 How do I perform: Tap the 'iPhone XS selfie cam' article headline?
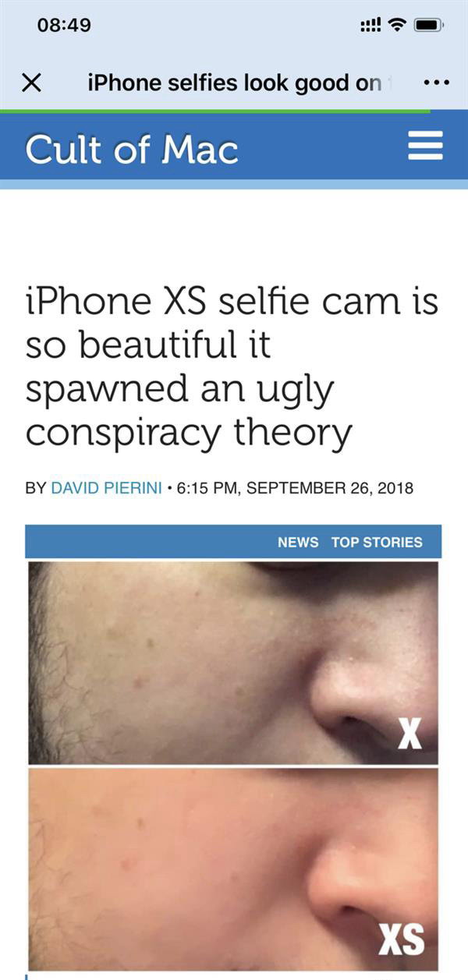(232, 366)
